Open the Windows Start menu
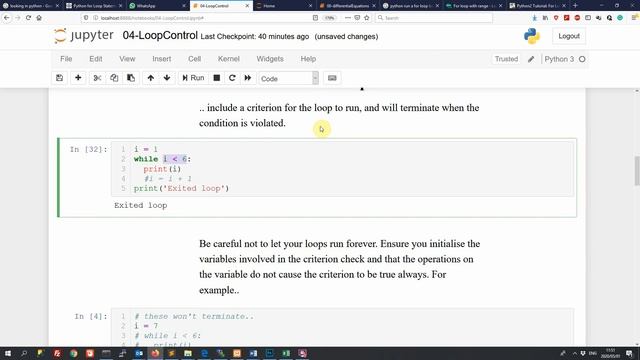Image resolution: width=640 pixels, height=360 pixels. pyautogui.click(x=7, y=353)
